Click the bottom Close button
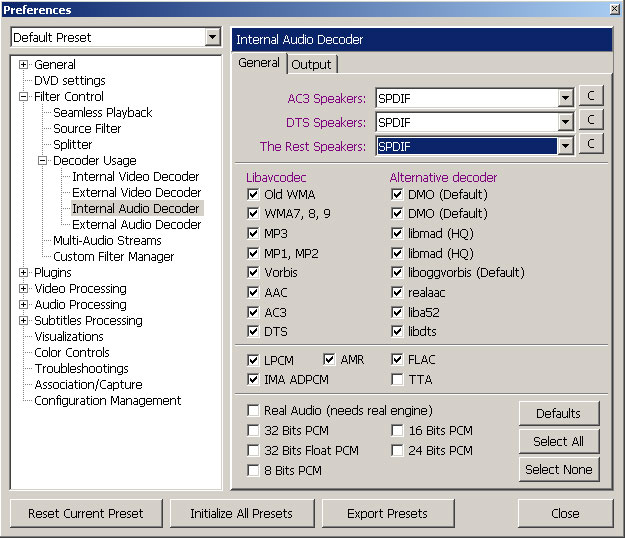625x538 pixels. (x=565, y=513)
